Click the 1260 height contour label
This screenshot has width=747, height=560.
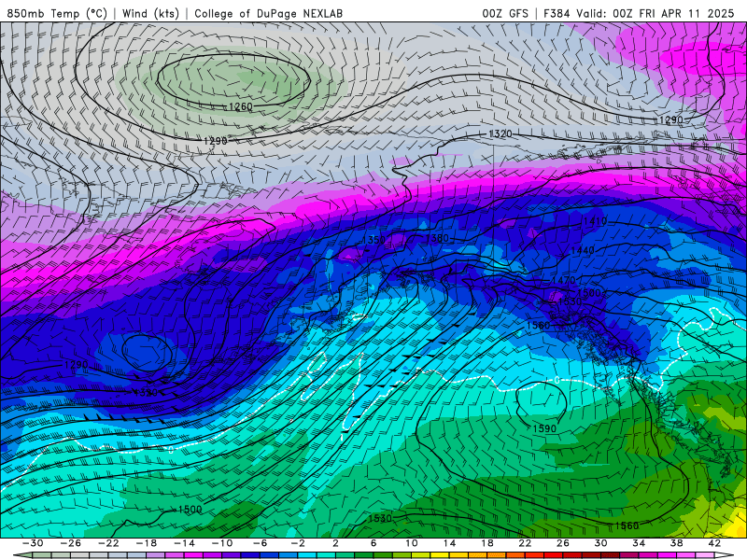point(241,106)
